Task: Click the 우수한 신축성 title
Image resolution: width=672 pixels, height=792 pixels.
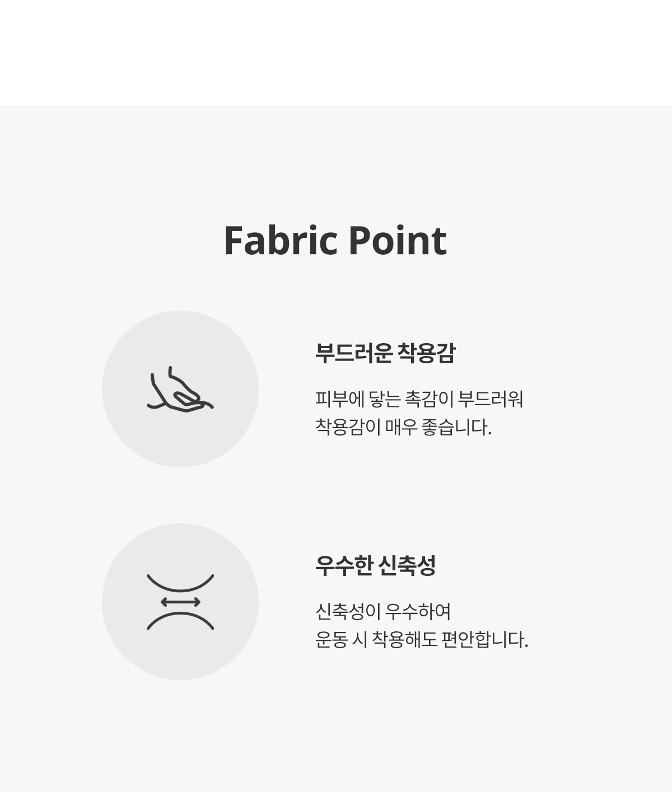Action: pos(375,566)
